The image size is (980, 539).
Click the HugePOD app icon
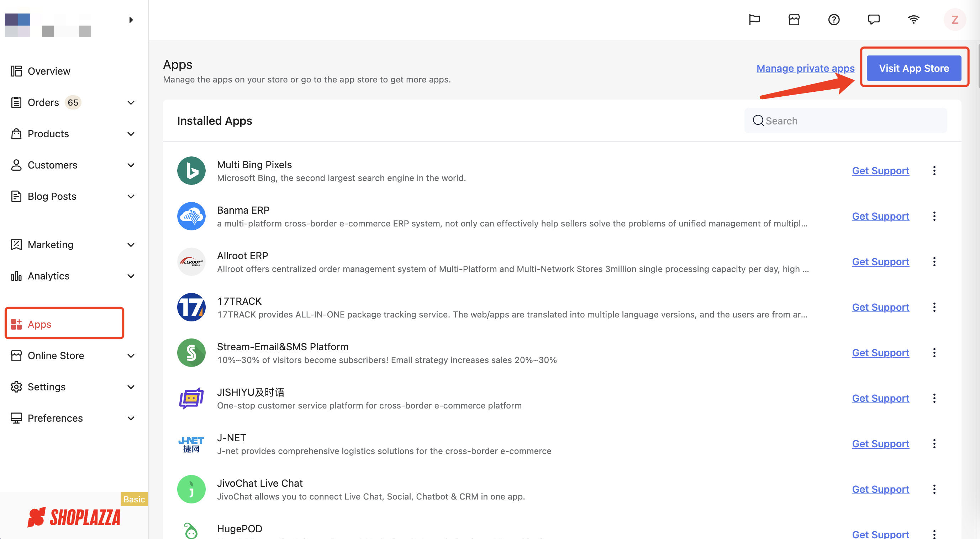[x=191, y=530]
